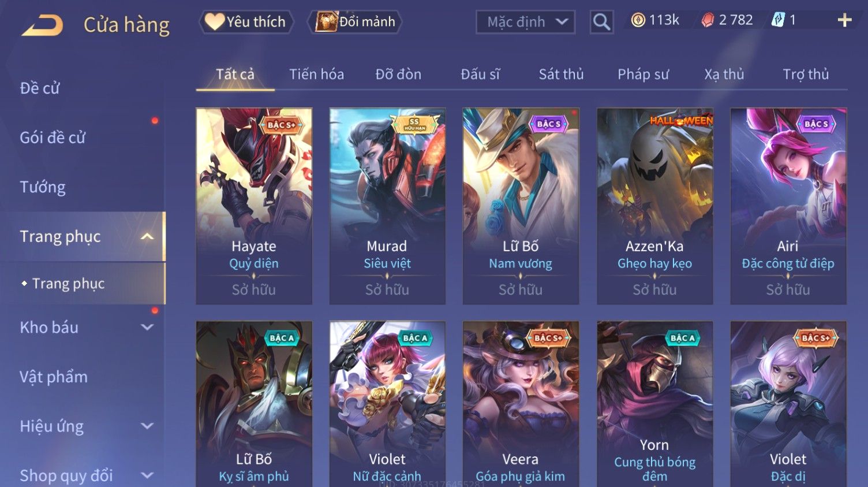Switch to the Pháp sư tab

[643, 75]
